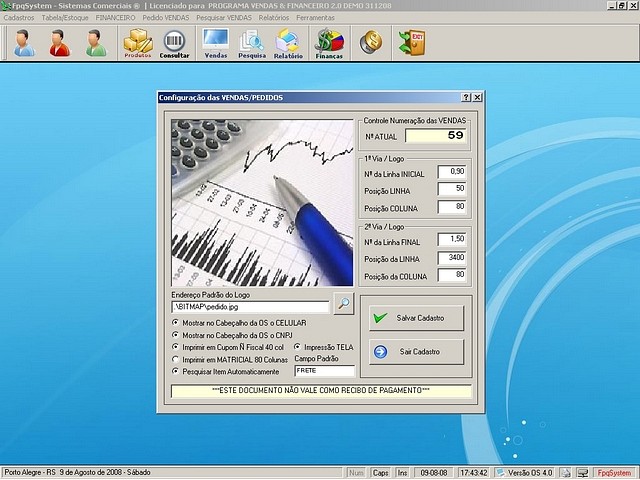The image size is (640, 480).
Task: Click the Pesquisa toolbar icon
Action: coord(252,43)
